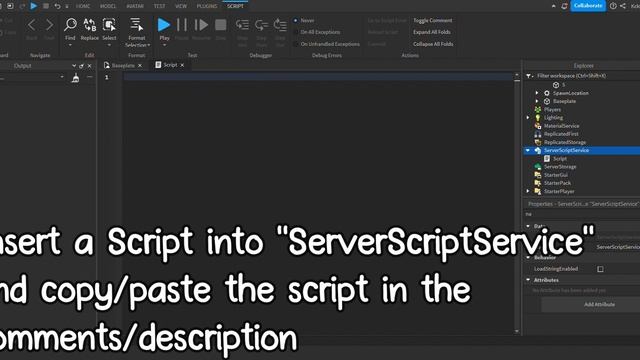Navigate Back with the left arrow
Viewport: 640px width, 360px height.
coord(31,25)
